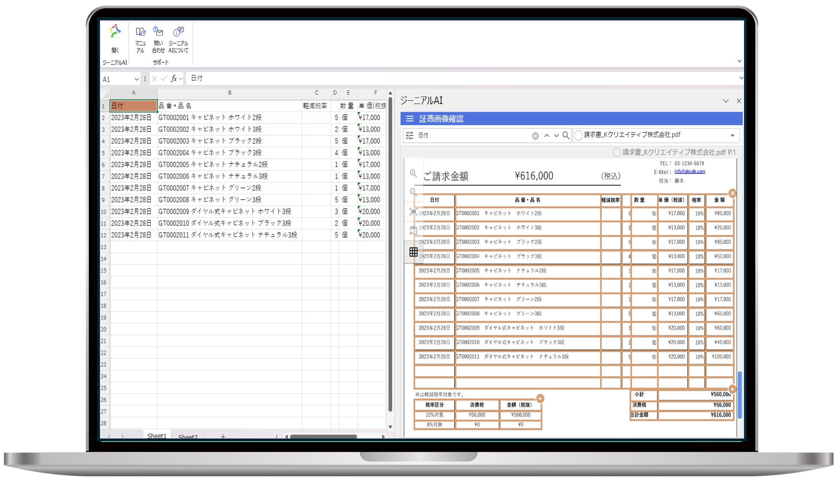
Task: Jump to next search match
Action: (x=556, y=136)
